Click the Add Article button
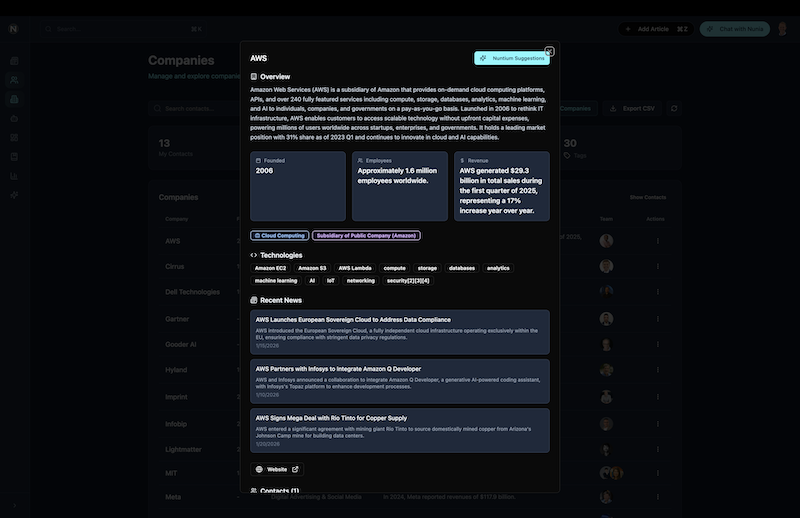 [x=656, y=29]
